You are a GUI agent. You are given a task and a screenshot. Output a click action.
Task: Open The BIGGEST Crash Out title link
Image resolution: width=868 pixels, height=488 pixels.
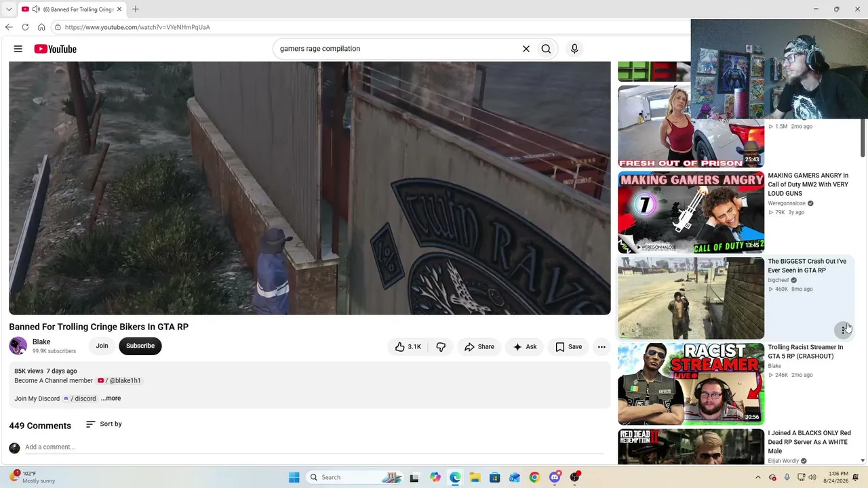coord(807,266)
